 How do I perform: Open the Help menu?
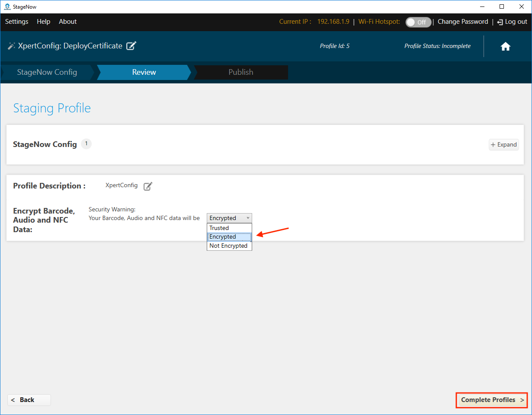pyautogui.click(x=43, y=22)
